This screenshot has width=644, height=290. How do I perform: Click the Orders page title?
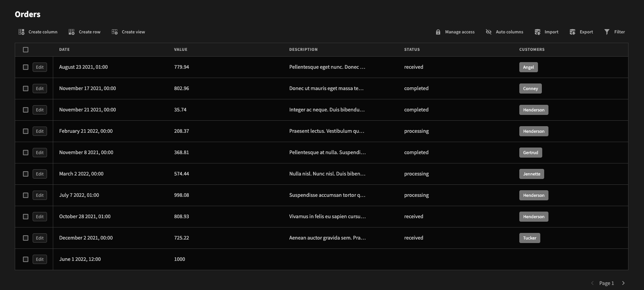[x=28, y=14]
